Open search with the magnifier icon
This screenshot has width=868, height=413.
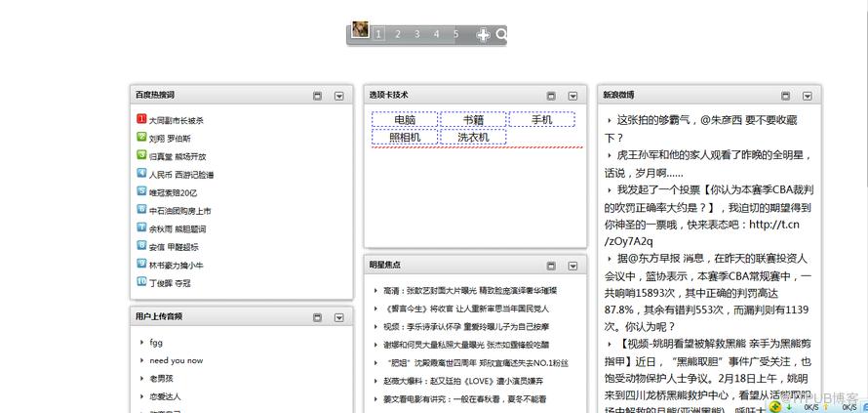(x=501, y=35)
